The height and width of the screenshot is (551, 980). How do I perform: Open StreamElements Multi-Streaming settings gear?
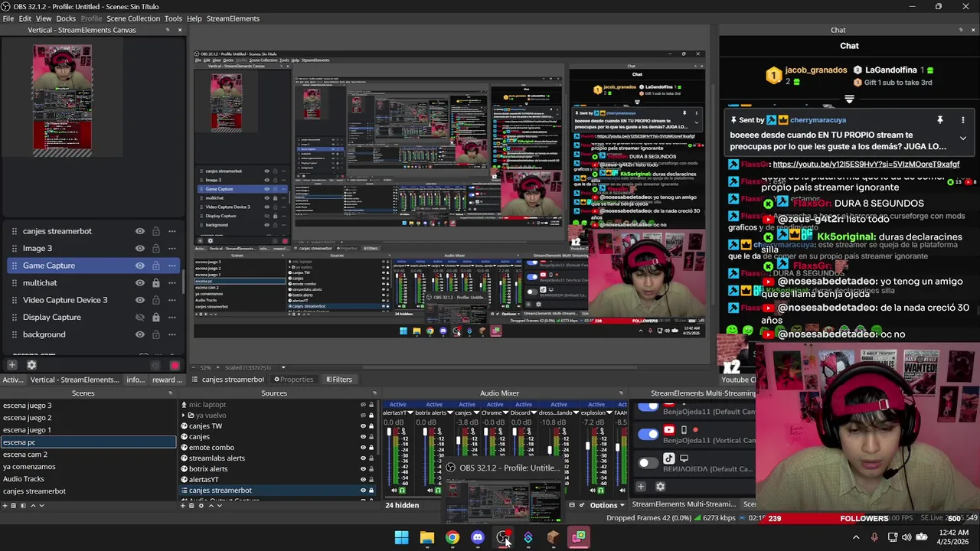pyautogui.click(x=660, y=486)
